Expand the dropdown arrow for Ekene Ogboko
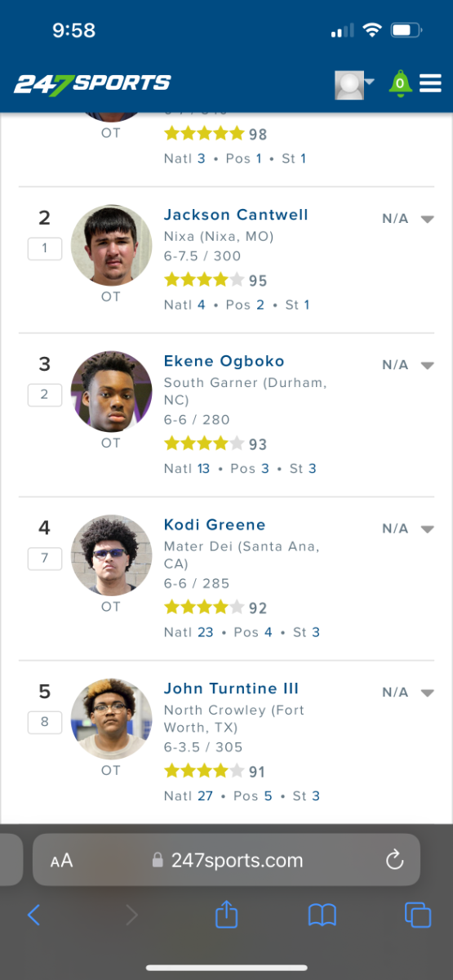 coord(427,365)
